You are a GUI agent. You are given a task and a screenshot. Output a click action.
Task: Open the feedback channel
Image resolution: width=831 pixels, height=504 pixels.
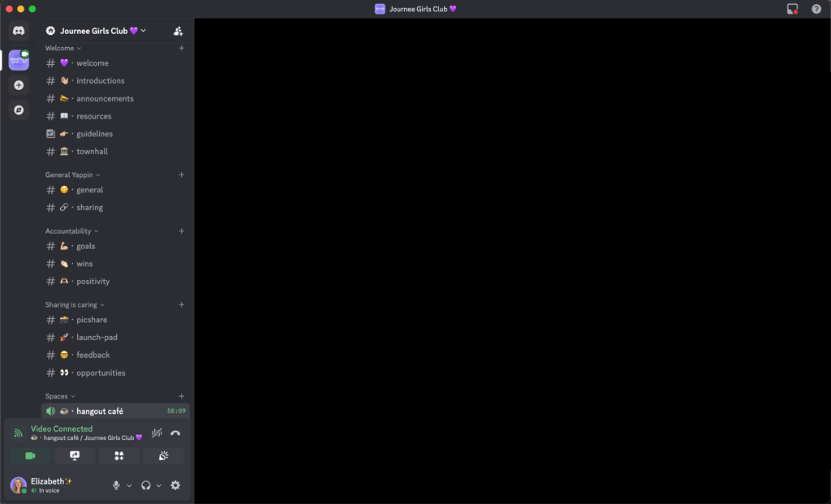115,355
